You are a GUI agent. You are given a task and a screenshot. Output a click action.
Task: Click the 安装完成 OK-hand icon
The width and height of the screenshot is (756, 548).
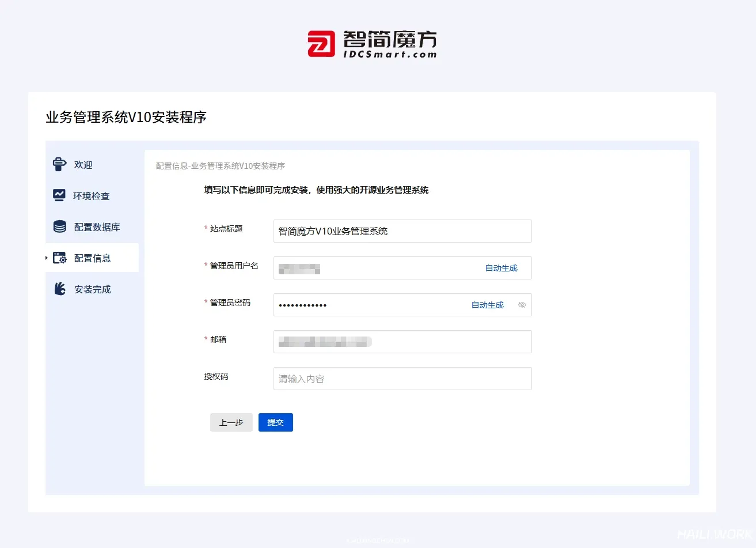pos(59,289)
